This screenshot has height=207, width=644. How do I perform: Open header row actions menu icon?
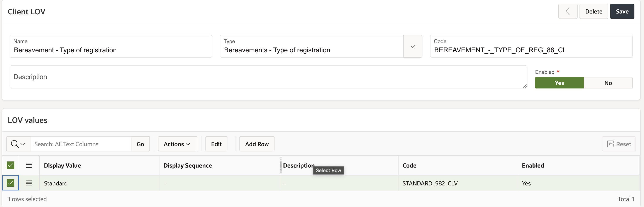(x=29, y=166)
